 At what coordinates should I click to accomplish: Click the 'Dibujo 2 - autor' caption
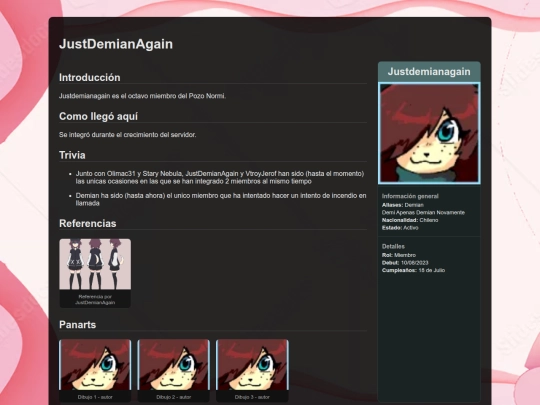[x=174, y=397]
